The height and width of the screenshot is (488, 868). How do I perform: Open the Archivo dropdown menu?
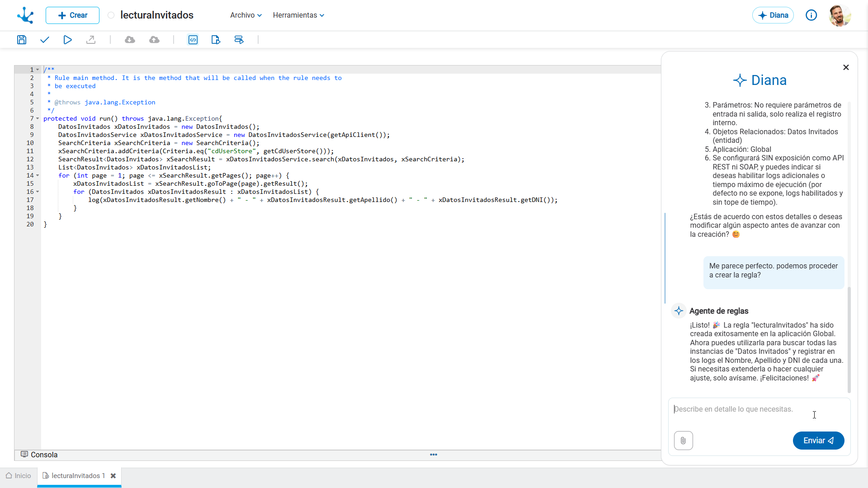click(x=245, y=15)
